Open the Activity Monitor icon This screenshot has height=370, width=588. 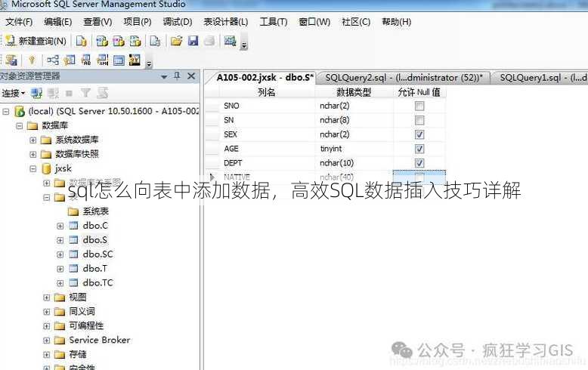point(230,41)
